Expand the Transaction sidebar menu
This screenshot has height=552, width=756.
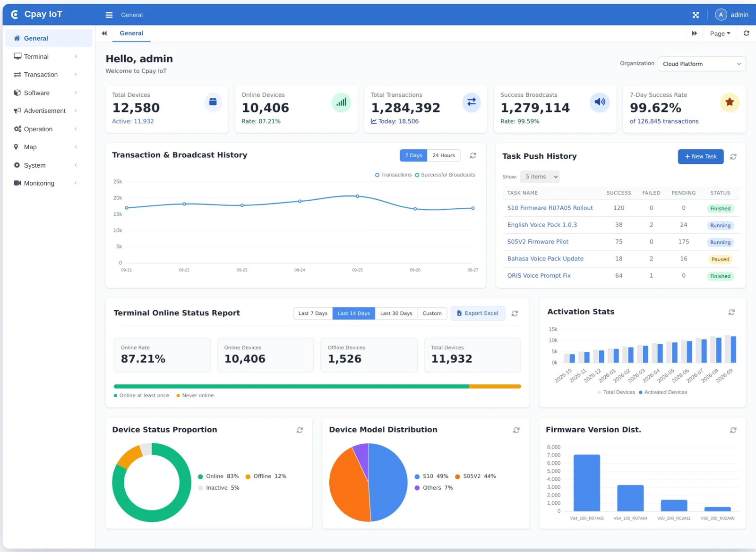click(49, 75)
